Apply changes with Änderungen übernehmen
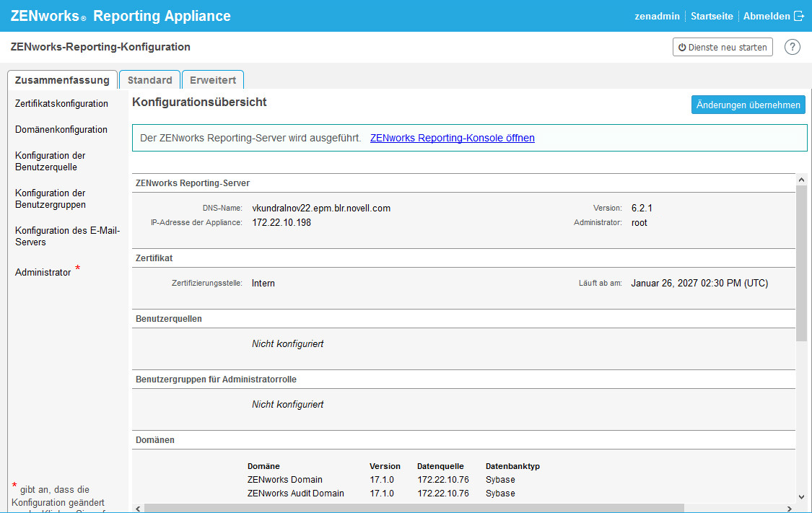The height and width of the screenshot is (513, 812). click(x=748, y=105)
